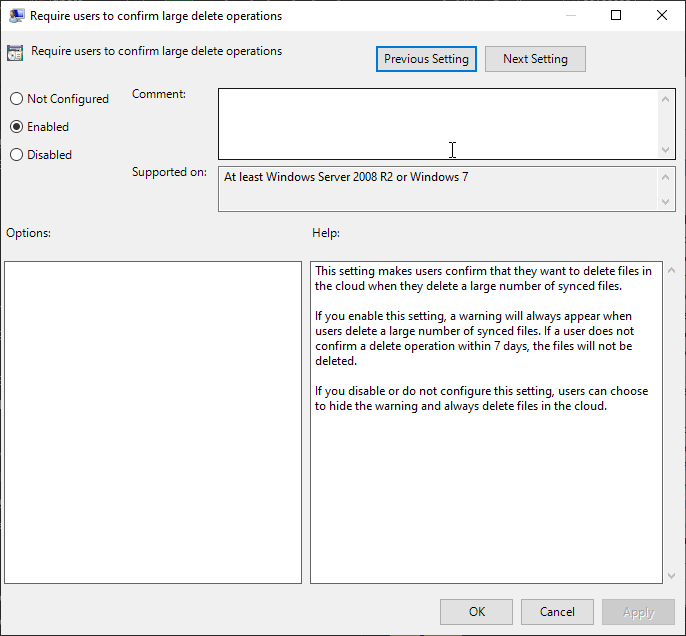Click Comment box scroll up arrow
This screenshot has height=636, width=686.
tap(667, 98)
